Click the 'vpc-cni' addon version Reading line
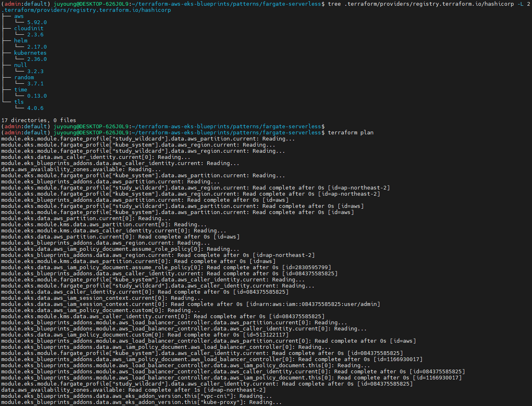 (x=137, y=396)
